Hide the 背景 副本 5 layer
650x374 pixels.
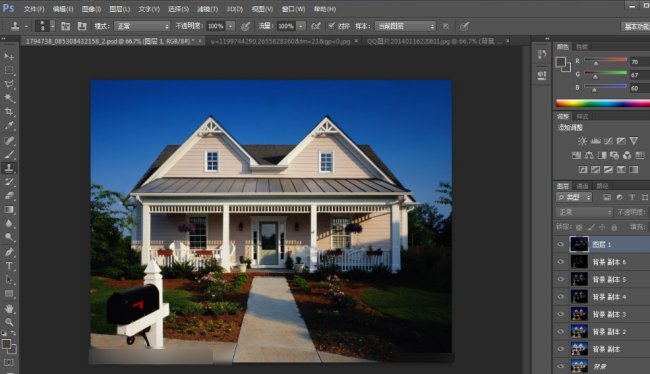560,279
